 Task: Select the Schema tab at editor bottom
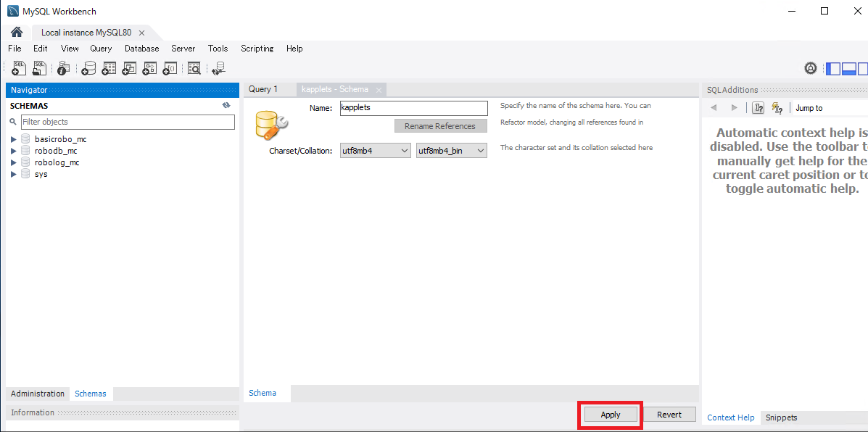tap(263, 394)
